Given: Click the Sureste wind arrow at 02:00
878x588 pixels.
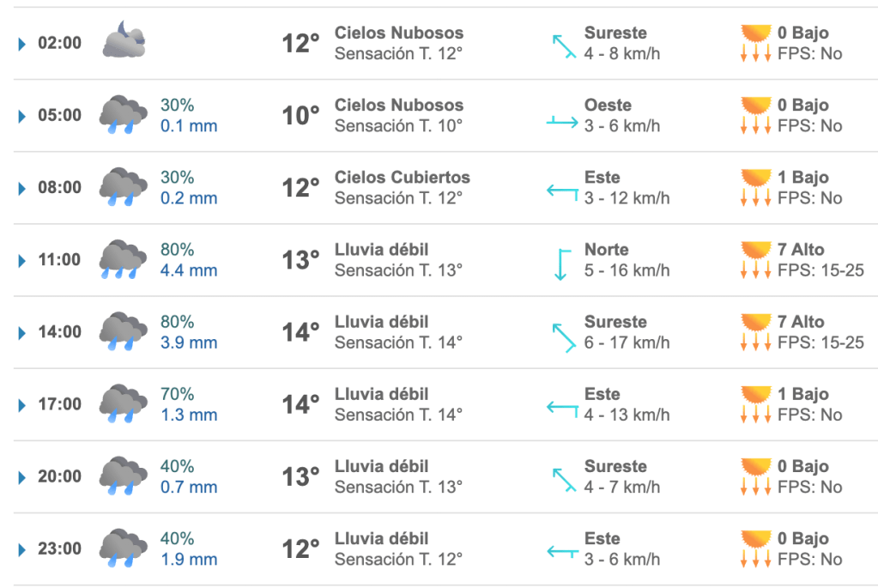Looking at the screenshot, I should coord(563,45).
